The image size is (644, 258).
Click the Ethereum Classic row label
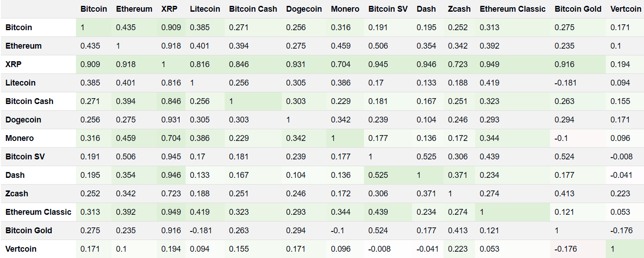[x=38, y=212]
